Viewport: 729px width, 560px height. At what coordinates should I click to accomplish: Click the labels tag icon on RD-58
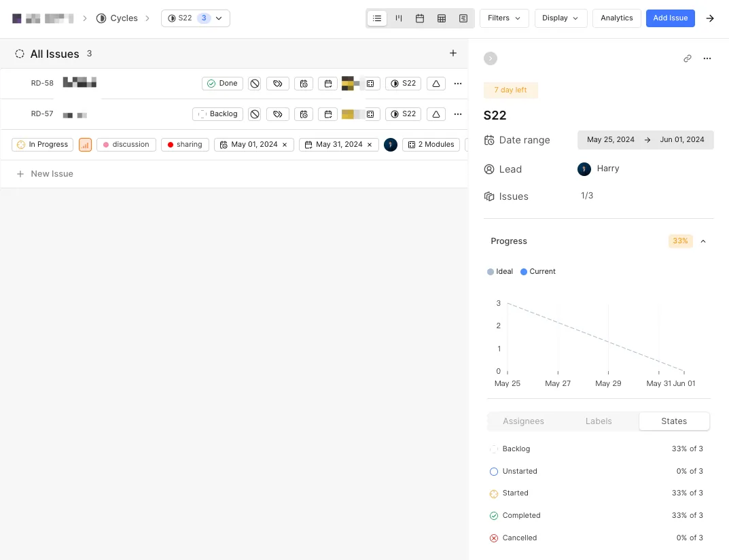278,84
